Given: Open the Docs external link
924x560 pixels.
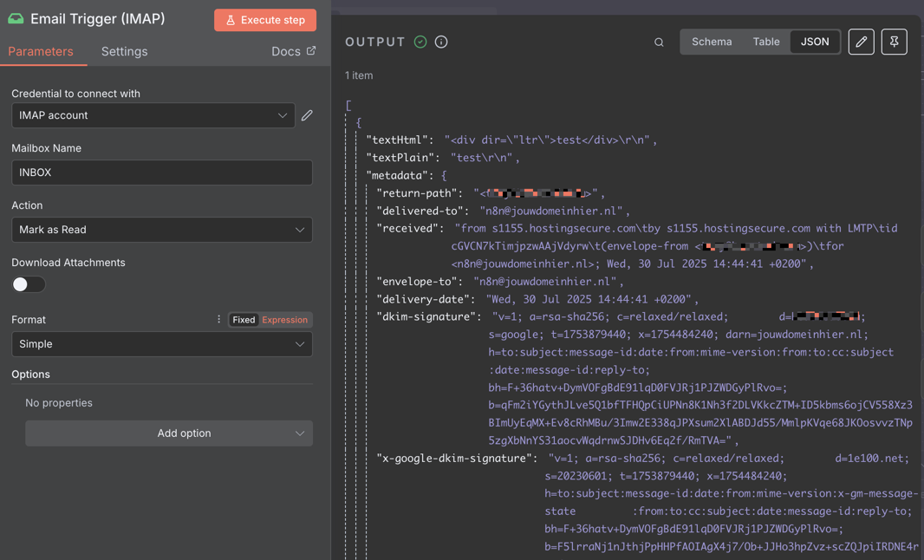Looking at the screenshot, I should (x=294, y=51).
